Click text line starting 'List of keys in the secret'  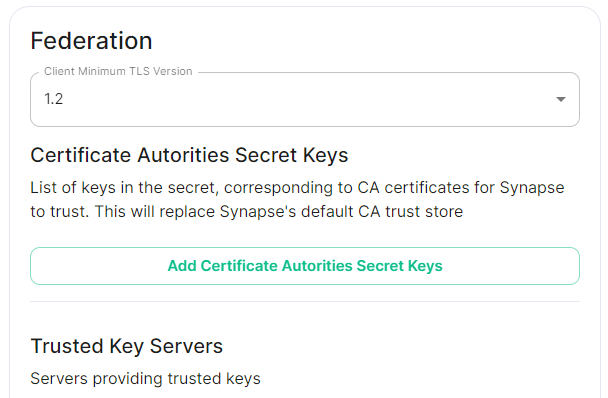tap(297, 188)
